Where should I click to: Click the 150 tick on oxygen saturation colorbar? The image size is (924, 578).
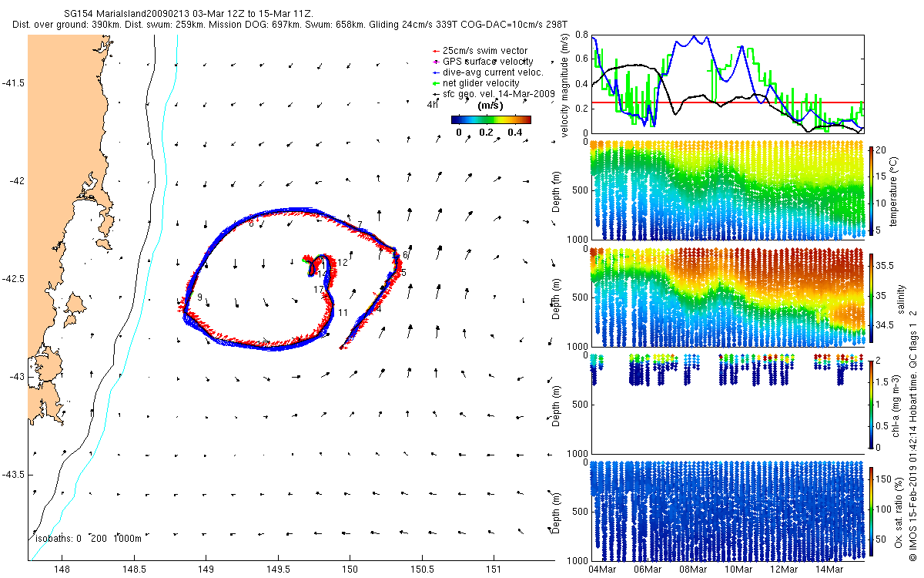pos(885,478)
